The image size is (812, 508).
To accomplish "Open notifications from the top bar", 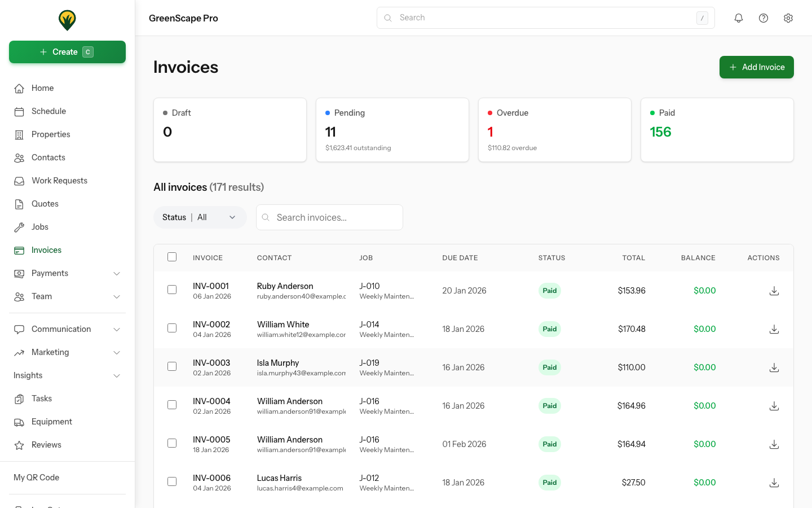I will click(738, 17).
